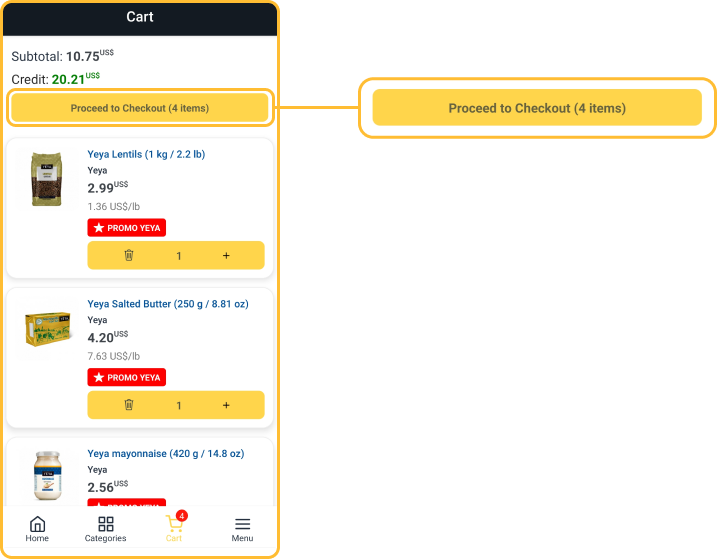The image size is (717, 559).
Task: Add one more Yeya Salted Butter
Action: point(226,405)
